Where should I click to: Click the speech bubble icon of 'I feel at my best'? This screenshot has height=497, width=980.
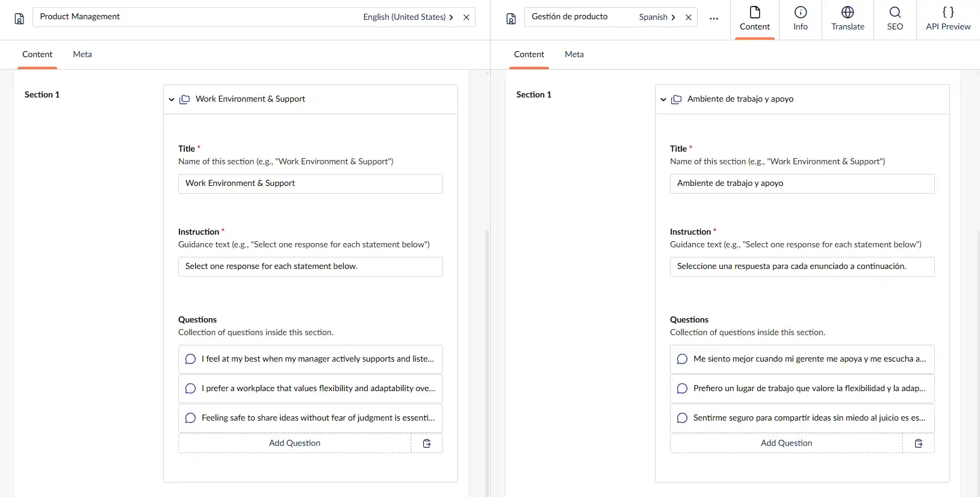click(190, 359)
